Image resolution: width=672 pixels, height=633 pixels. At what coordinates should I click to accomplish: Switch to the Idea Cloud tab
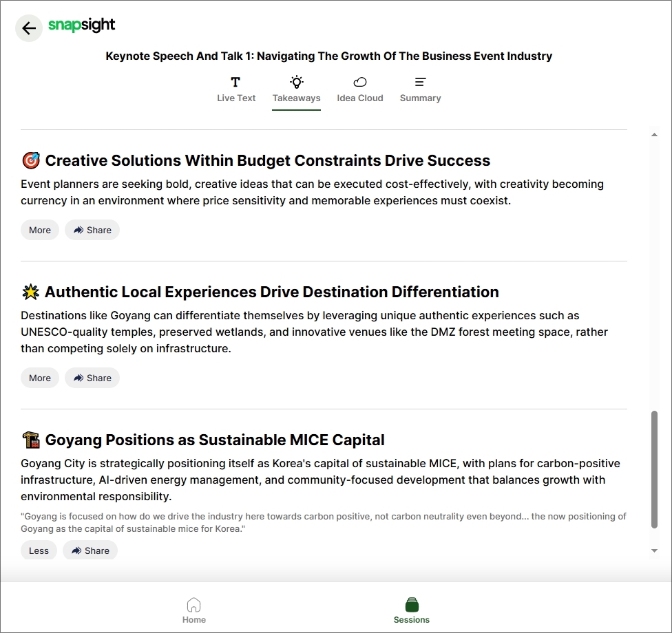(359, 98)
